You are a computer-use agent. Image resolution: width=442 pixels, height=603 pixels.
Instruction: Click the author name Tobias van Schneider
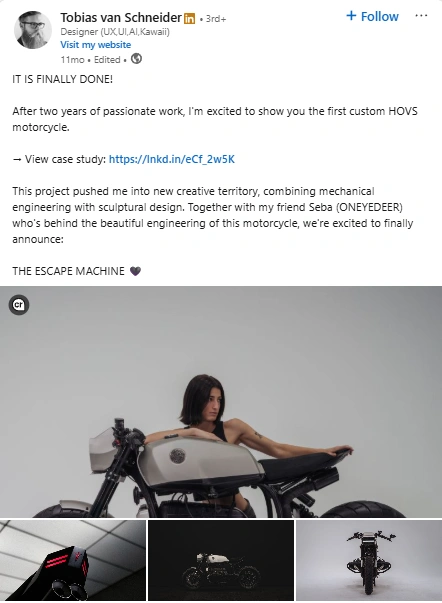120,18
